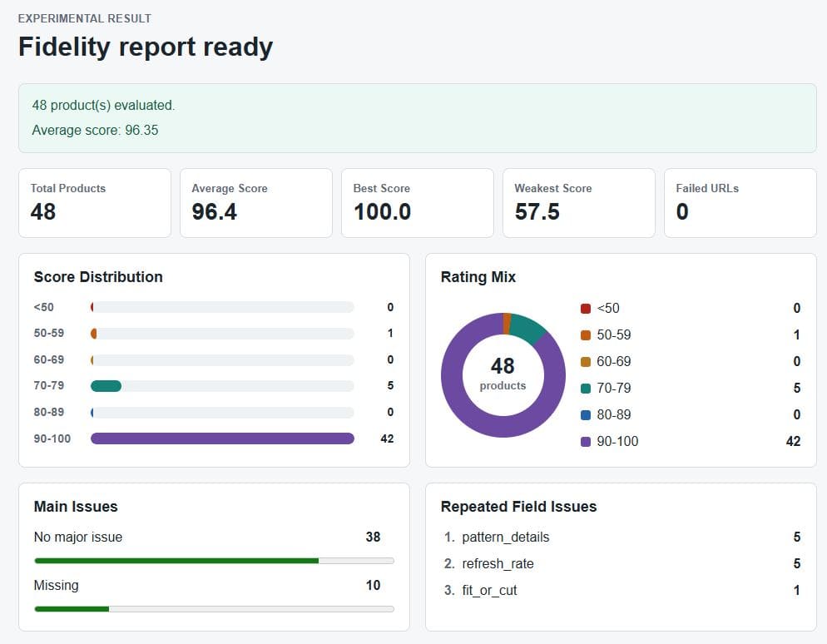The width and height of the screenshot is (827, 644).
Task: Select the Failed URLs card
Action: pos(740,203)
